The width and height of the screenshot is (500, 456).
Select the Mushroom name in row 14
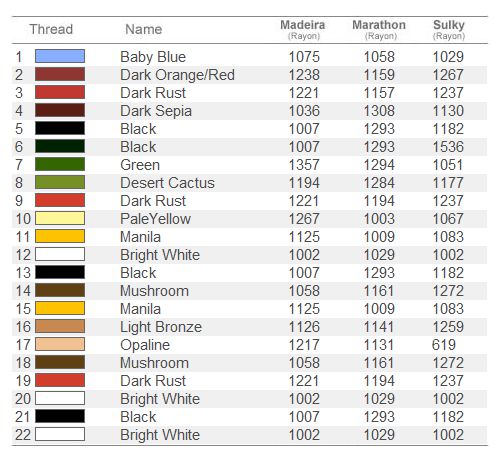[154, 291]
